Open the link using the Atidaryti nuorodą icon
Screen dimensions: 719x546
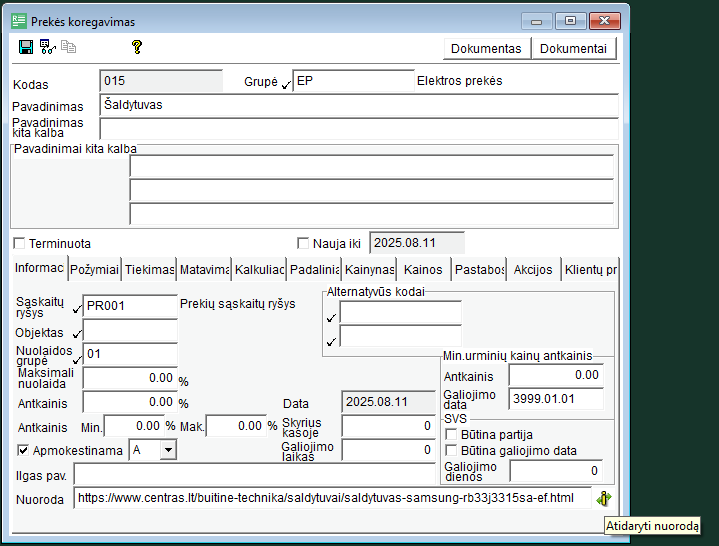pyautogui.click(x=604, y=498)
